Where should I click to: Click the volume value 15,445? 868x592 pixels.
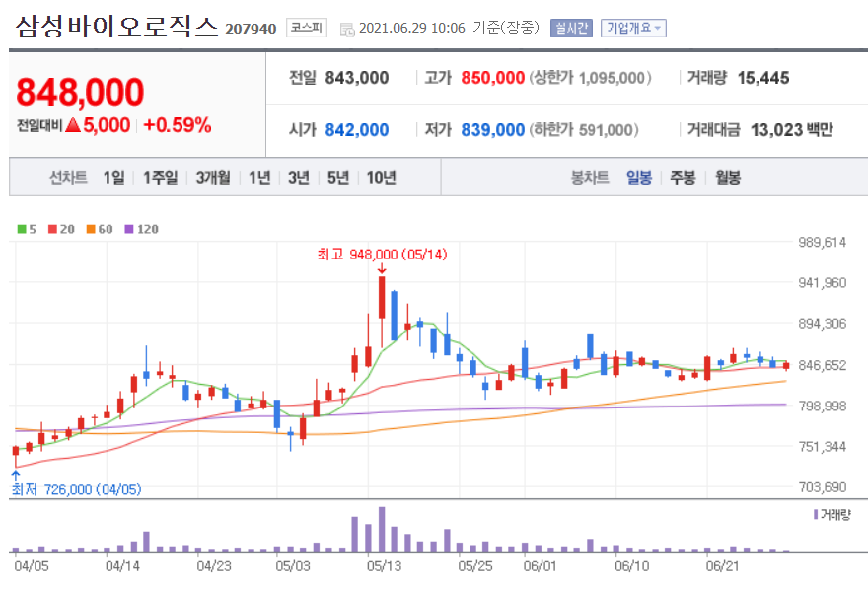point(763,78)
